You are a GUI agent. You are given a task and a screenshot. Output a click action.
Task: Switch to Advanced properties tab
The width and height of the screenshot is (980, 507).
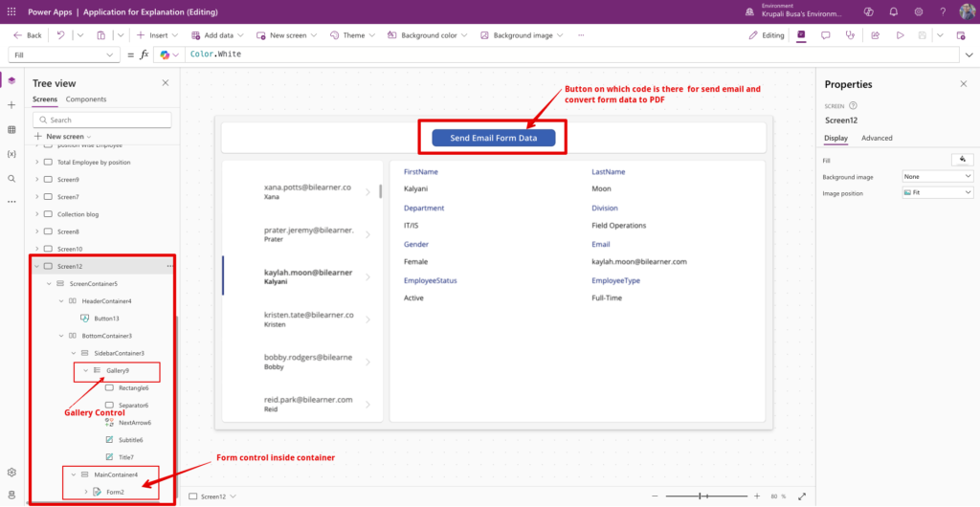point(877,138)
